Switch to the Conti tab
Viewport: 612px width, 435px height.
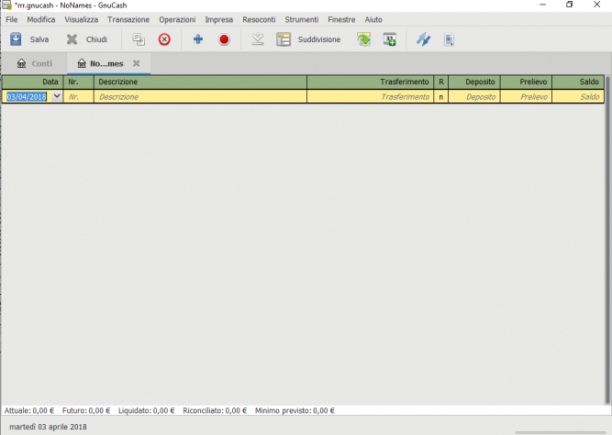(x=34, y=64)
